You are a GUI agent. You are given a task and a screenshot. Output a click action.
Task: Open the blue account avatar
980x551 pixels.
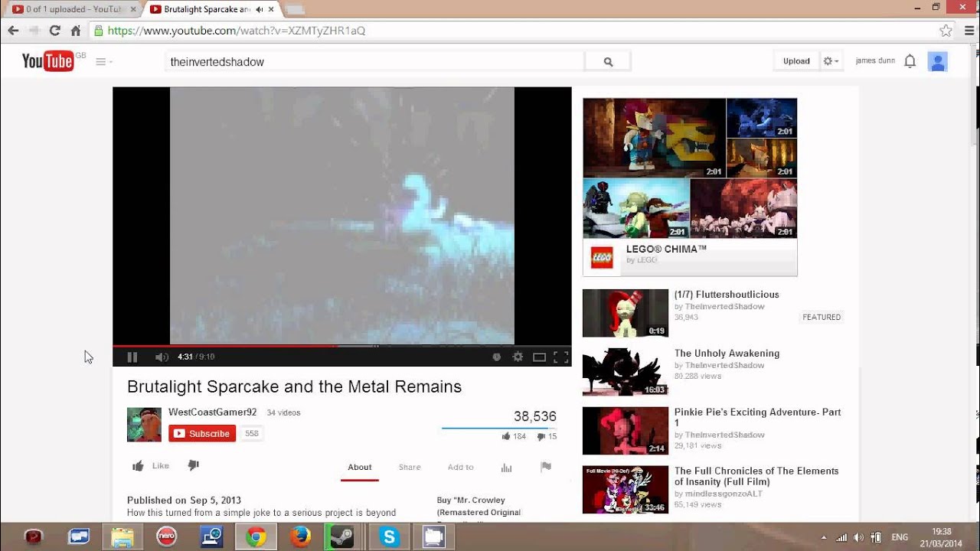[x=938, y=61]
